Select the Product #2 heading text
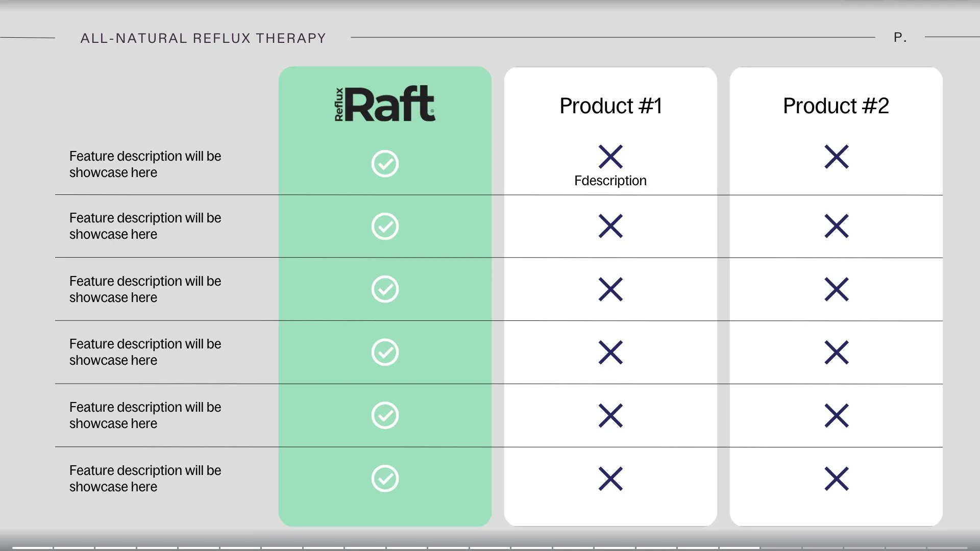 [x=836, y=106]
